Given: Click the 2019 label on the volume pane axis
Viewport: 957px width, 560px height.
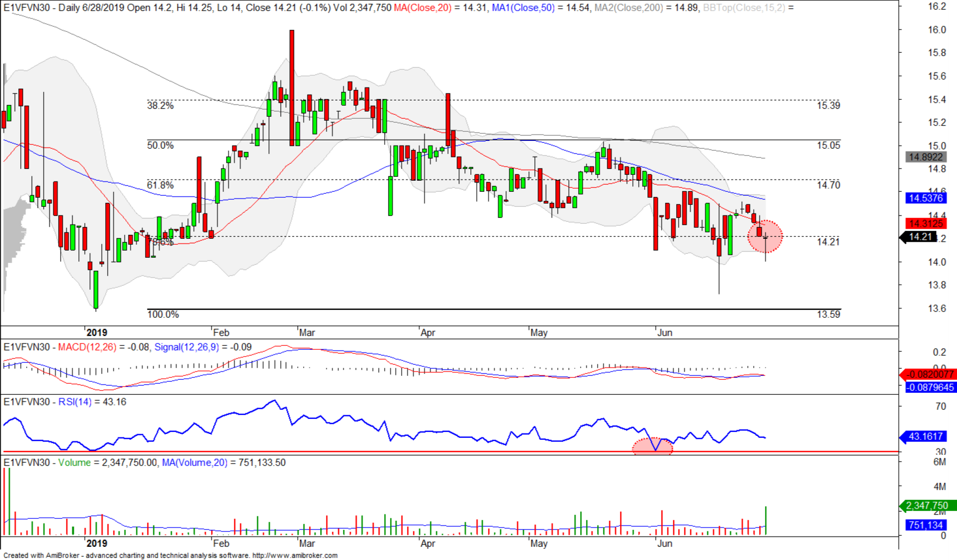Looking at the screenshot, I should (97, 543).
